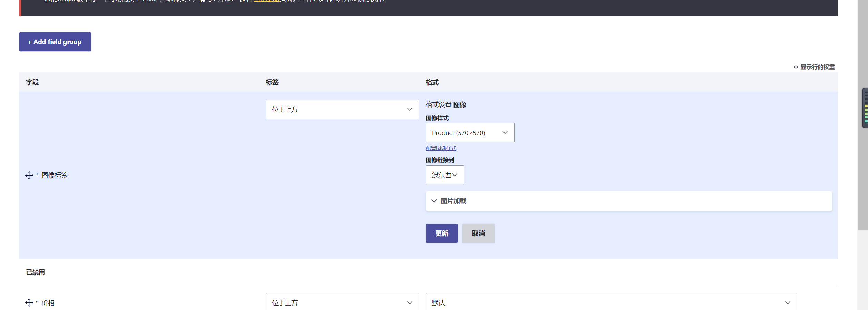Grab the drag handle for 图像标签 row
The height and width of the screenshot is (310, 868).
pyautogui.click(x=29, y=176)
